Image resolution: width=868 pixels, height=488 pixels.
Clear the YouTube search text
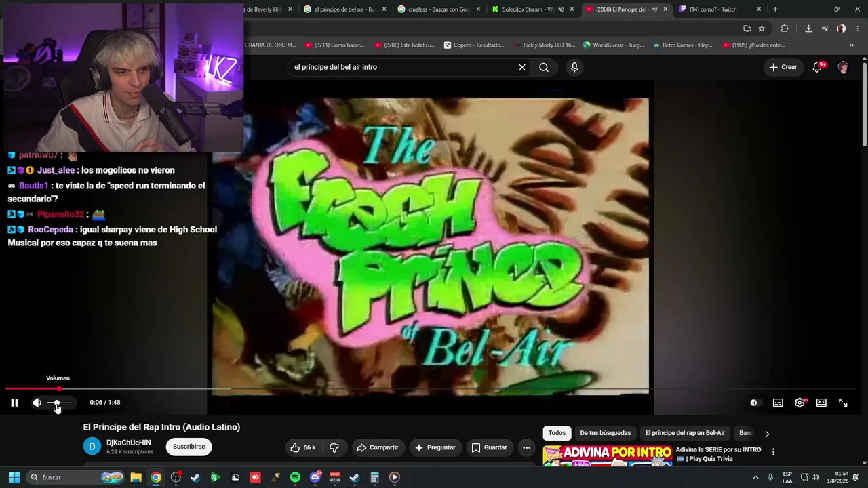[x=522, y=67]
